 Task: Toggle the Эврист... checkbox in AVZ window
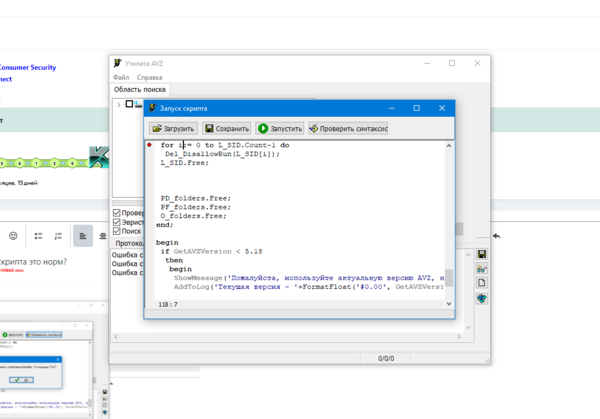[117, 222]
